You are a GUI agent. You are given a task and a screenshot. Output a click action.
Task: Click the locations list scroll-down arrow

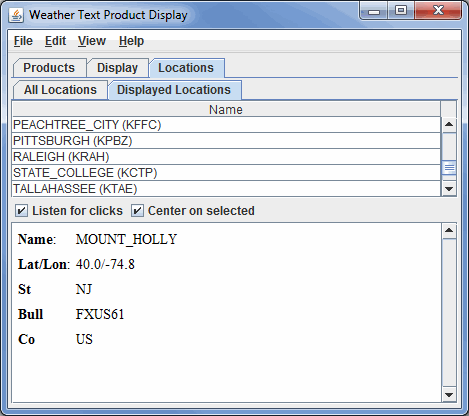pyautogui.click(x=449, y=189)
